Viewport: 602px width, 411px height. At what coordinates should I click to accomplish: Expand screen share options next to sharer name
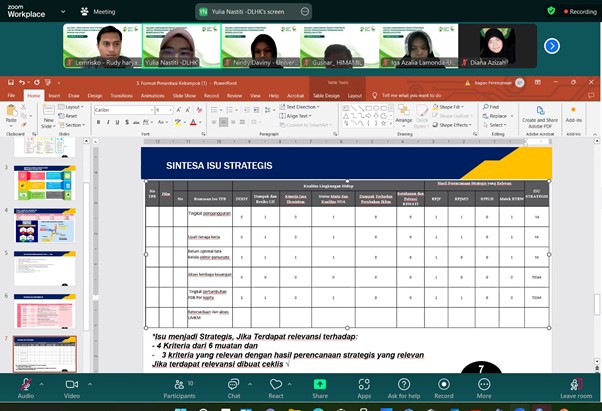point(306,11)
